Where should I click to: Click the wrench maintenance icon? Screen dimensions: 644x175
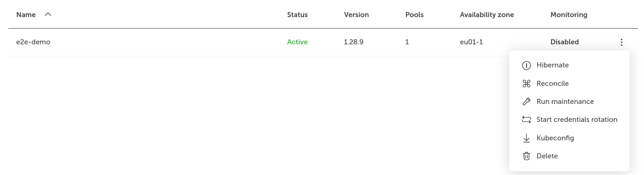click(526, 102)
